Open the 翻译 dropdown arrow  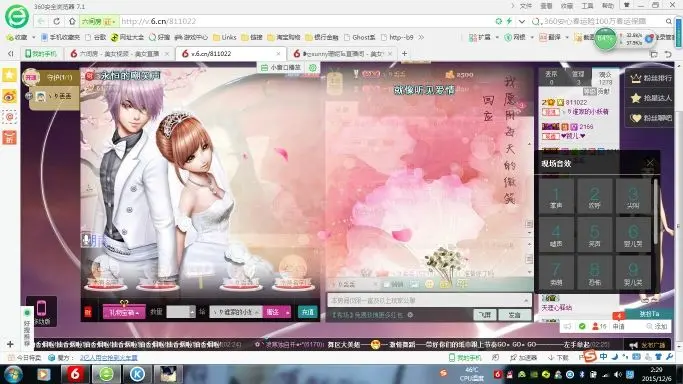click(567, 37)
